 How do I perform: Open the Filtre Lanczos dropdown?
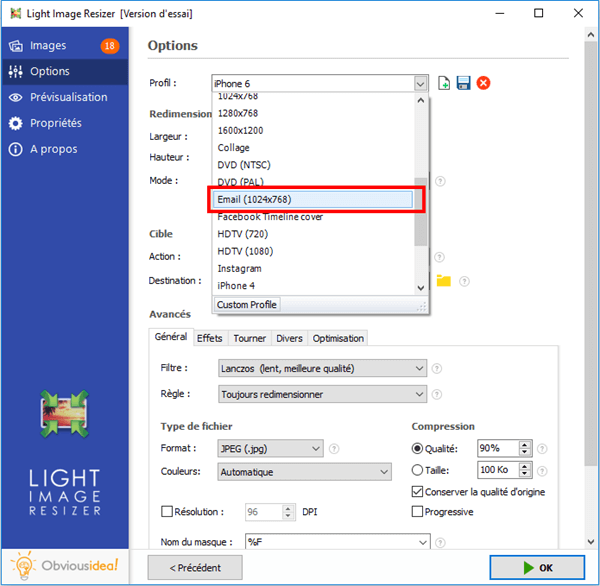pos(322,368)
